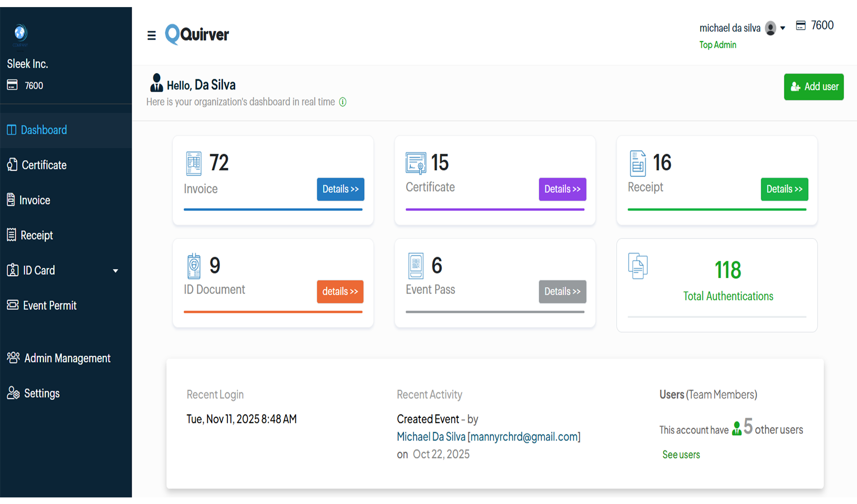857x504 pixels.
Task: Click the Quirver logo
Action: coord(197,34)
